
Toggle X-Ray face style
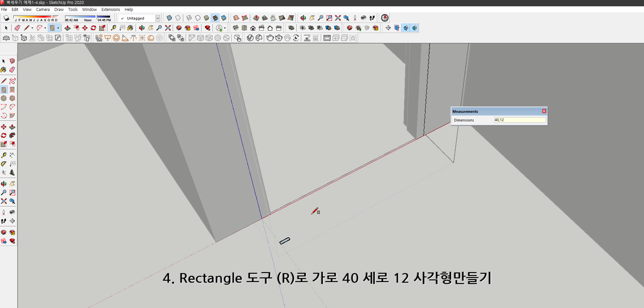[x=169, y=18]
